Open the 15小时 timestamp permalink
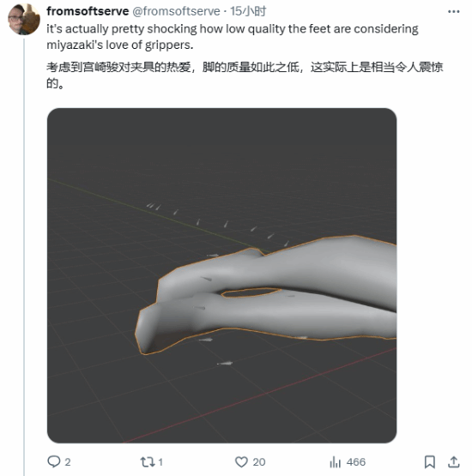 [x=248, y=11]
